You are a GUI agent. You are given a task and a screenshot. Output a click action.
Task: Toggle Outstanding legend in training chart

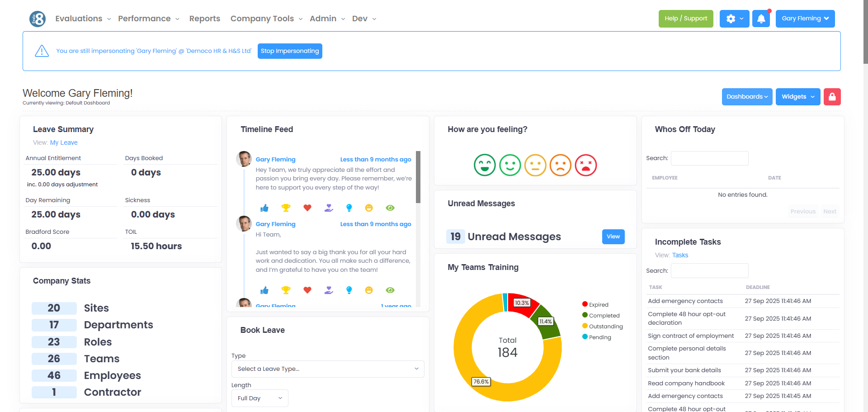(603, 327)
